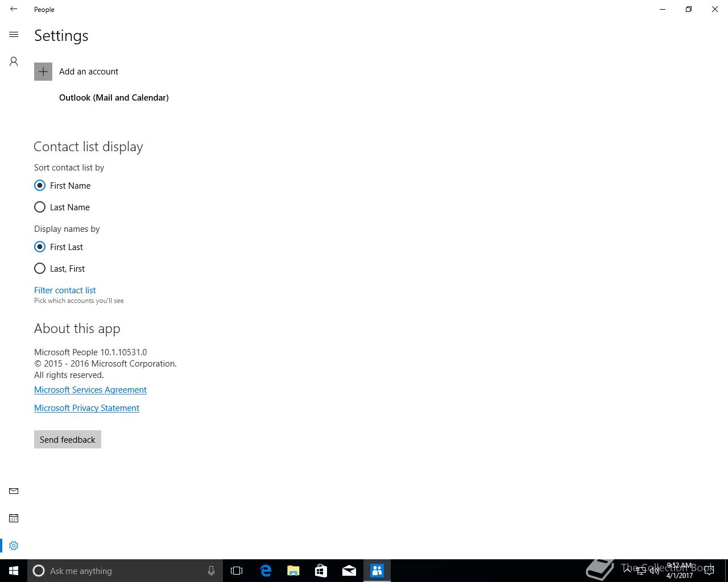The width and height of the screenshot is (728, 582).
Task: Switch to the Calendar app from sidebar
Action: [14, 518]
